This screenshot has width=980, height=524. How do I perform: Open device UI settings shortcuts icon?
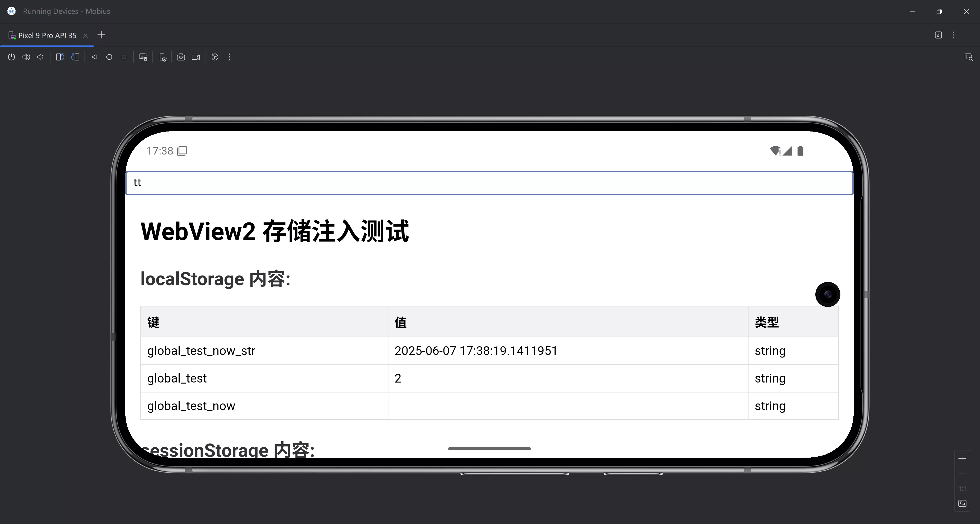point(163,57)
